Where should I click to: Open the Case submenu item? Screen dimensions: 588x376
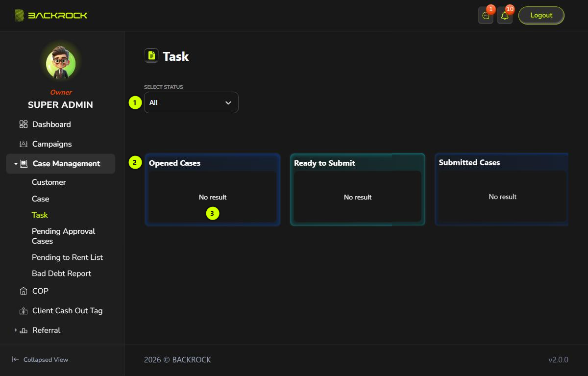pyautogui.click(x=41, y=199)
